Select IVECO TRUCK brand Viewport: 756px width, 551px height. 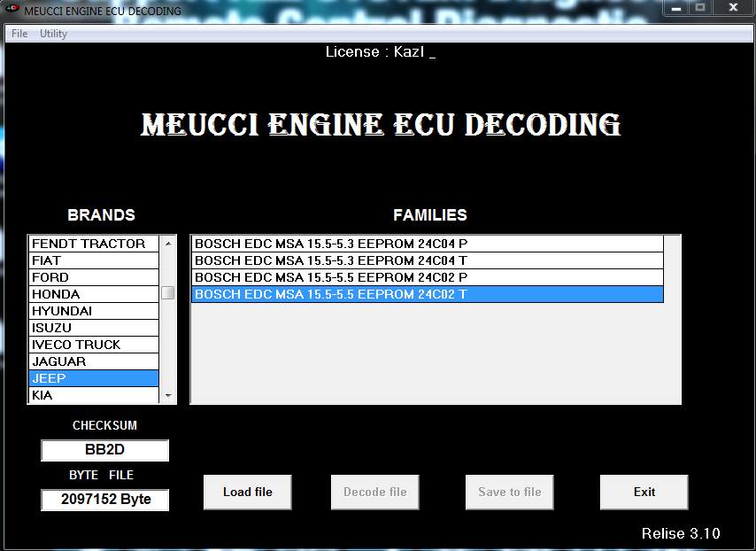point(94,345)
